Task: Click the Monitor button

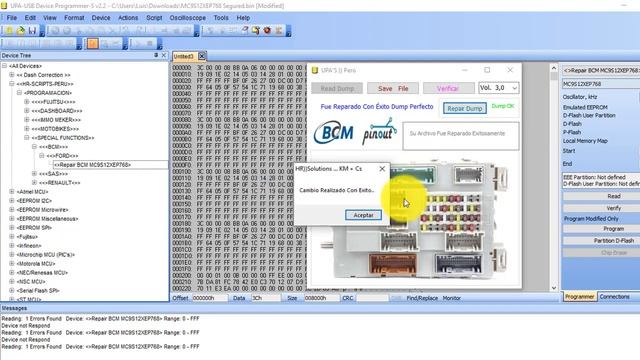Action: click(452, 298)
